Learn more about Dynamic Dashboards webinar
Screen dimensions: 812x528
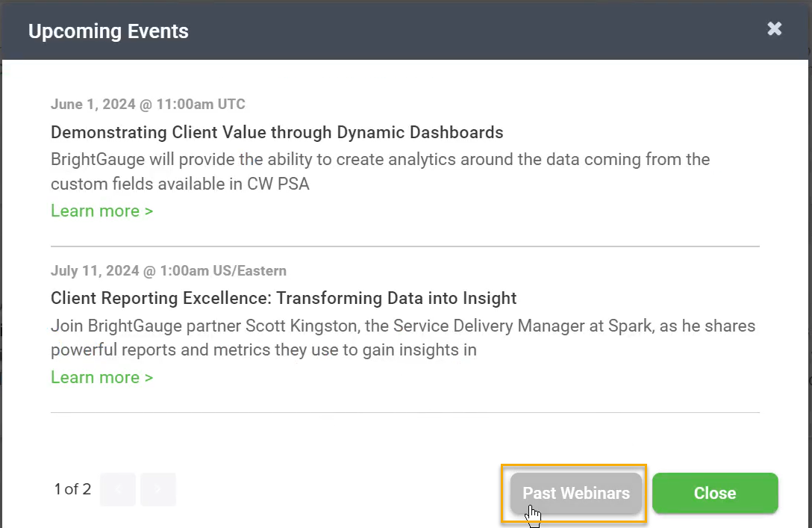102,211
